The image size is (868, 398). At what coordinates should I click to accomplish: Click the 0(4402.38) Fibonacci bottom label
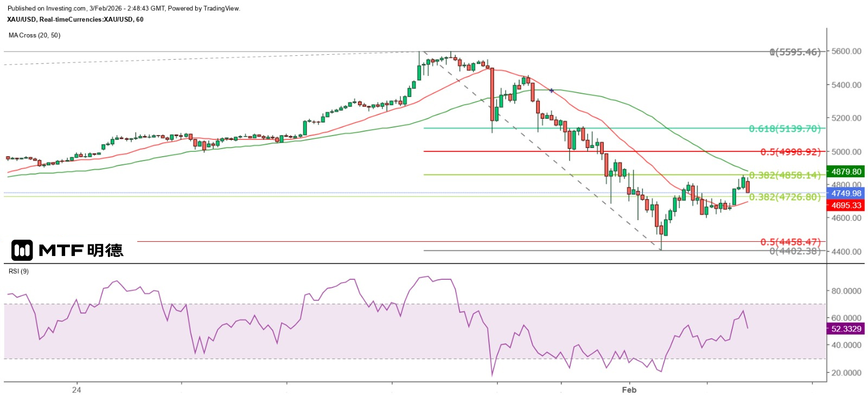(795, 251)
